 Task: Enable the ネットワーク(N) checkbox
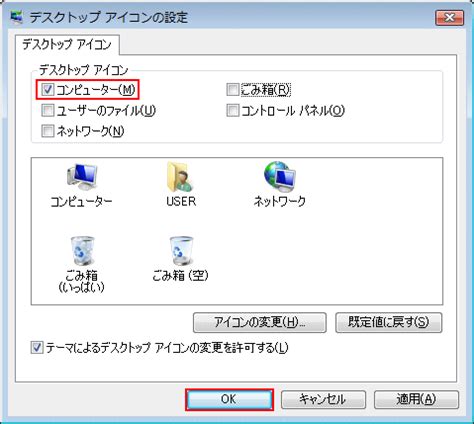[48, 131]
